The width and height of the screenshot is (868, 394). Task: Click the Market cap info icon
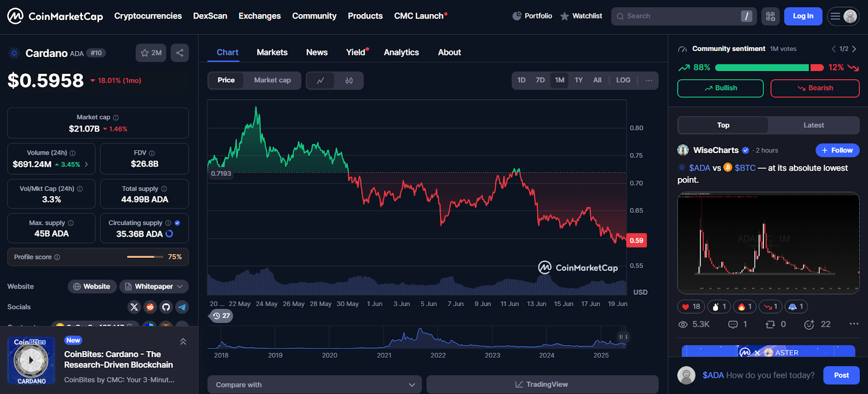[x=116, y=117]
